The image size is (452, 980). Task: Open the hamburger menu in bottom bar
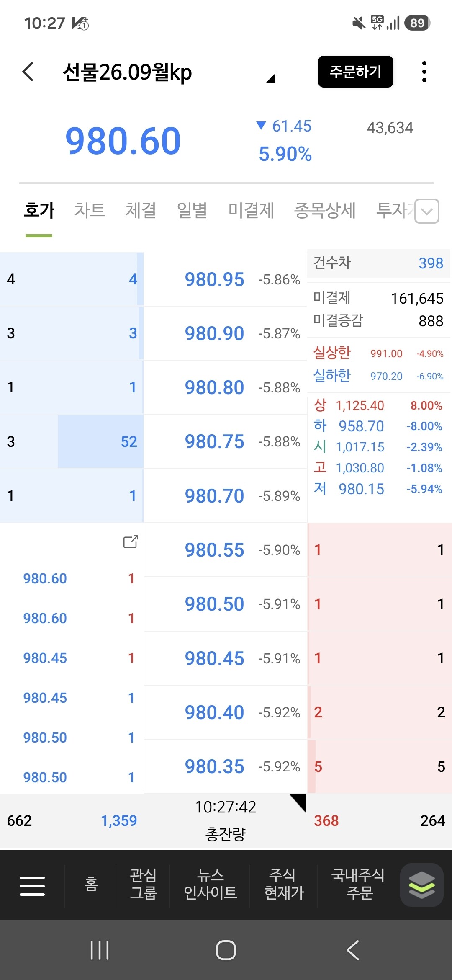[32, 886]
